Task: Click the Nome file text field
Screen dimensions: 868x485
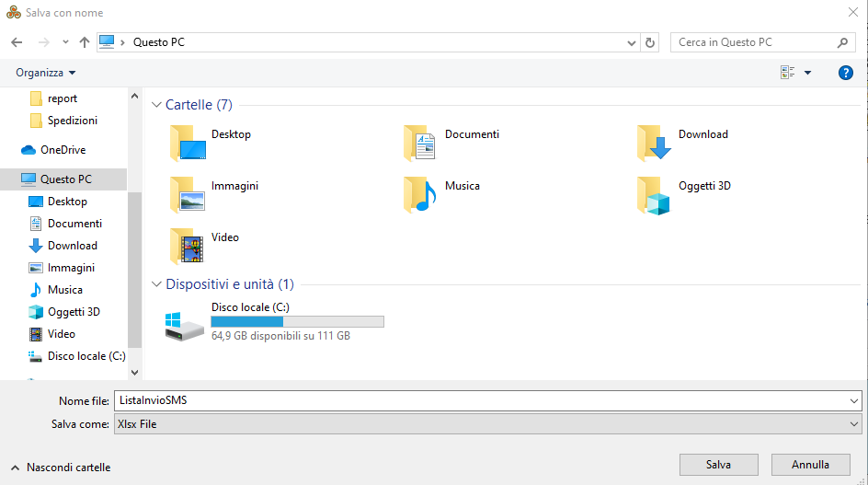Action: click(478, 400)
